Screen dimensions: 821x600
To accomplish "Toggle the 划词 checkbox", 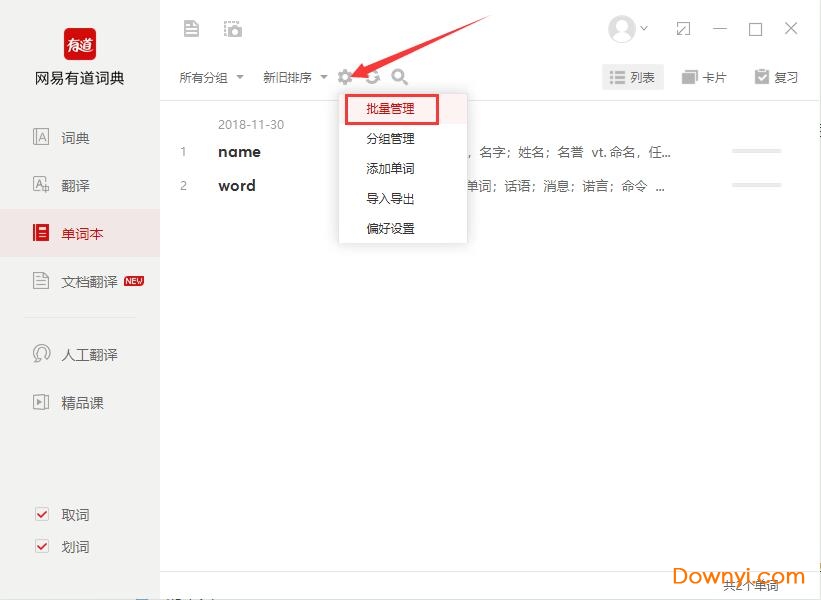I will 42,547.
